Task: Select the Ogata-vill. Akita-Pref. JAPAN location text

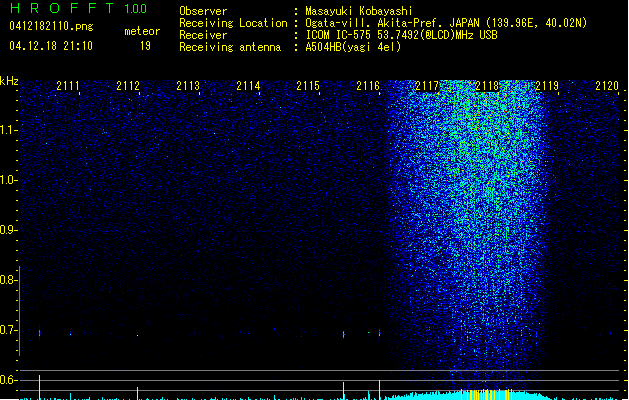Action: [x=446, y=23]
